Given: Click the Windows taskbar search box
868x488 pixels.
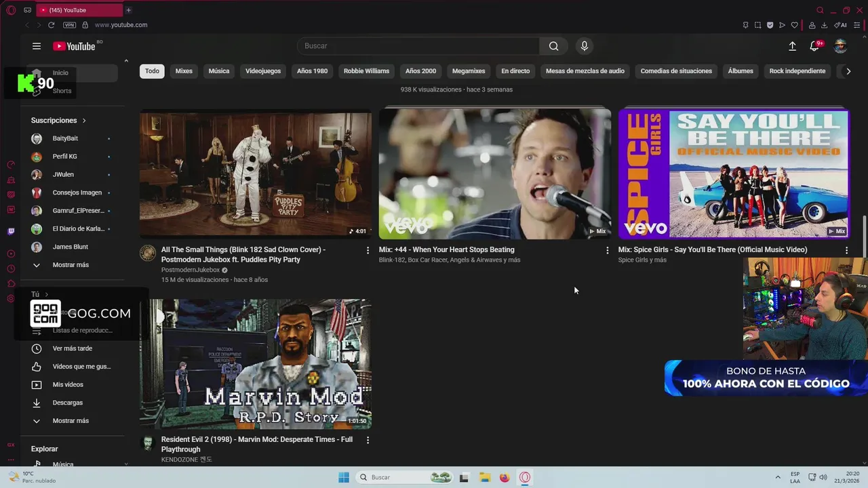Looking at the screenshot, I should 403,477.
